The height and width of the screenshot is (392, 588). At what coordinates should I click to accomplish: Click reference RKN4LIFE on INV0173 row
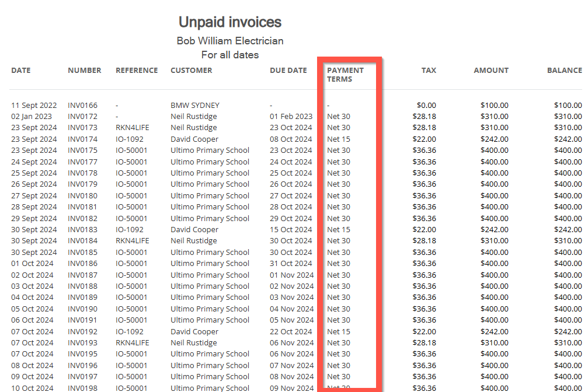[x=133, y=128]
